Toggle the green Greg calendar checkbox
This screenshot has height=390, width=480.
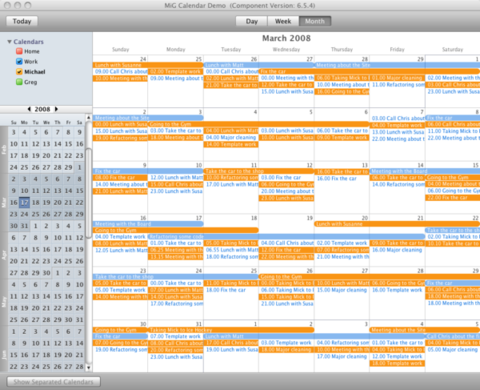click(19, 82)
